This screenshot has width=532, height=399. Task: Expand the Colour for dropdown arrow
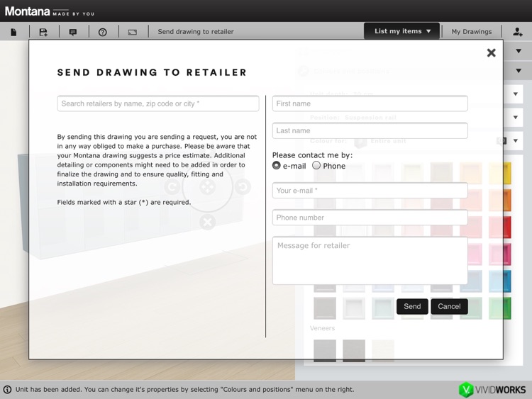point(516,141)
